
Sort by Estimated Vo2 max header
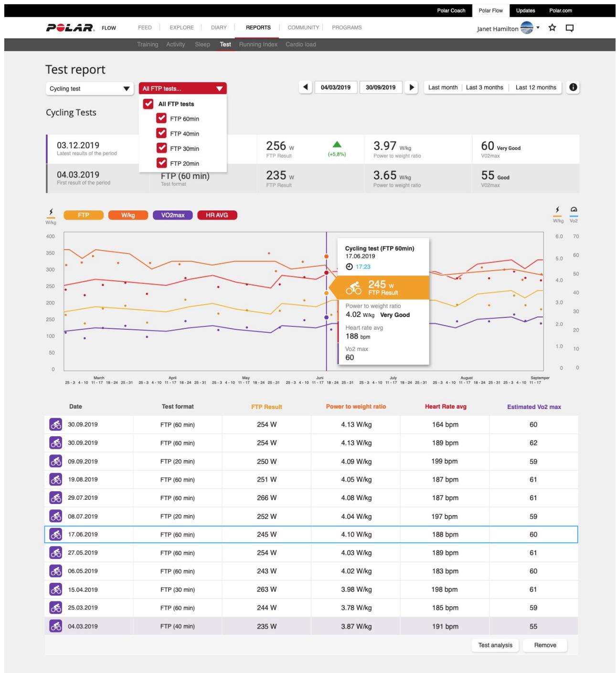[534, 407]
